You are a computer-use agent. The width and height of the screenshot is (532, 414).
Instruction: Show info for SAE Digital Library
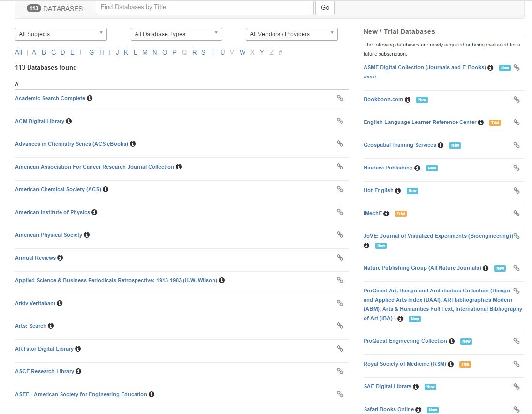click(x=416, y=386)
